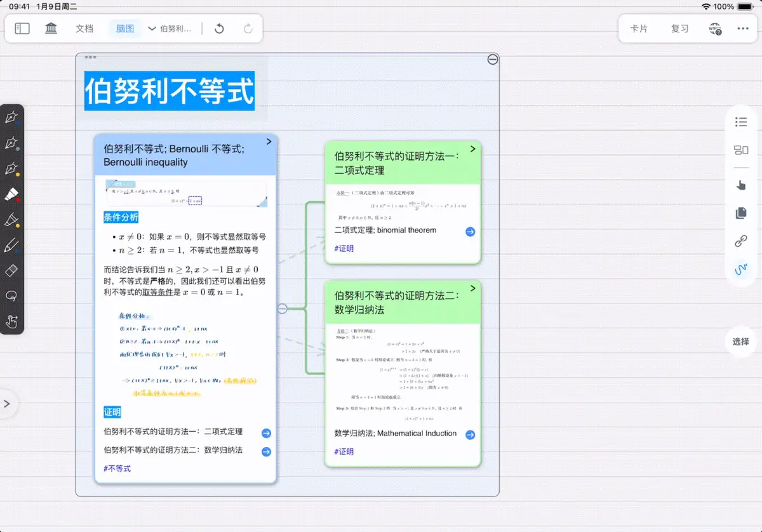Click the 选择 button
Viewport: 762px width, 532px height.
click(x=740, y=342)
